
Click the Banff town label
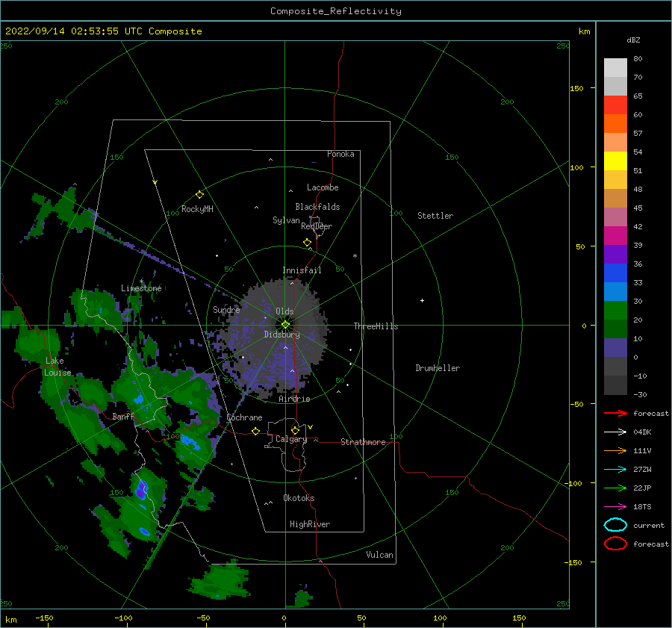pos(123,416)
